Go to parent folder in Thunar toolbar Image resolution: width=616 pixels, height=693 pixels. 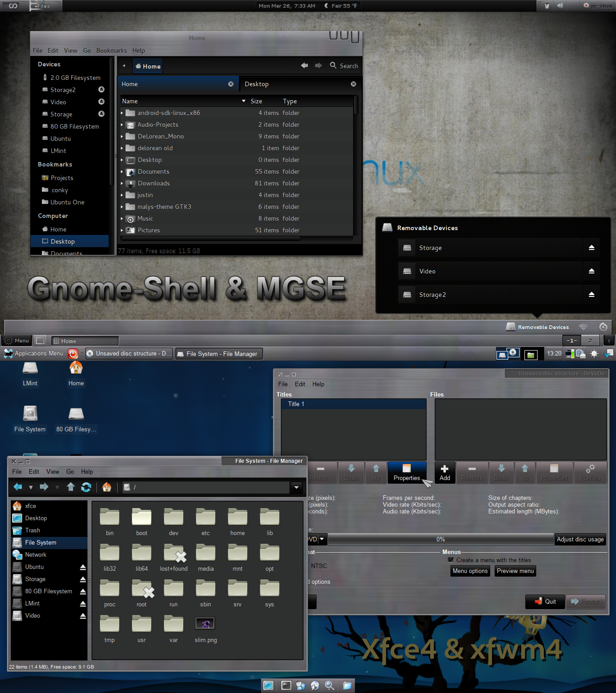71,487
